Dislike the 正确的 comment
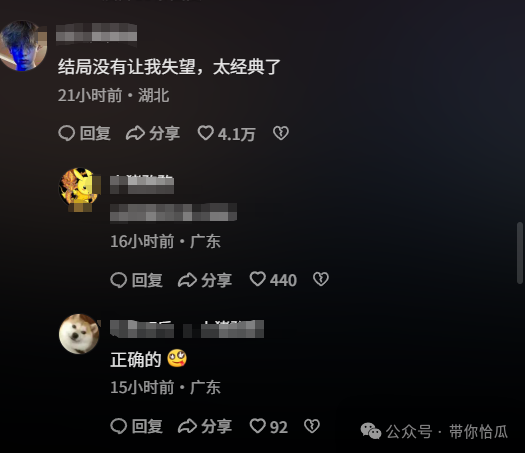 pos(312,426)
